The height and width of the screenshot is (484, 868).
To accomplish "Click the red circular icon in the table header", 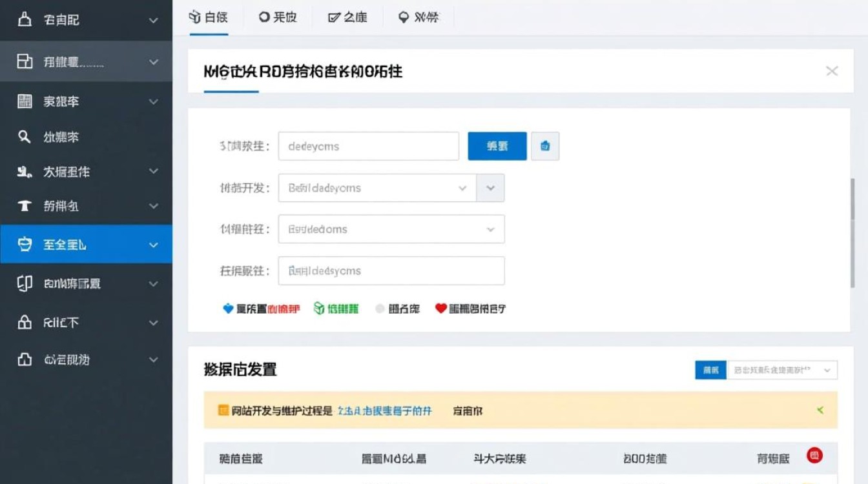I will (x=814, y=456).
